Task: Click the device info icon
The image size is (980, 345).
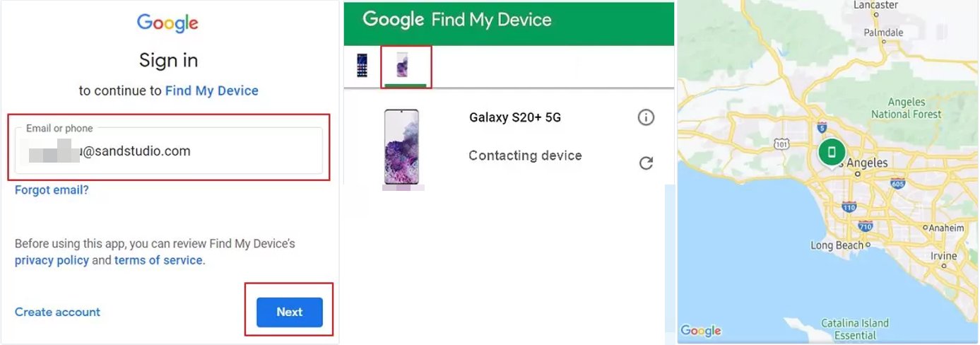Action: [x=646, y=117]
